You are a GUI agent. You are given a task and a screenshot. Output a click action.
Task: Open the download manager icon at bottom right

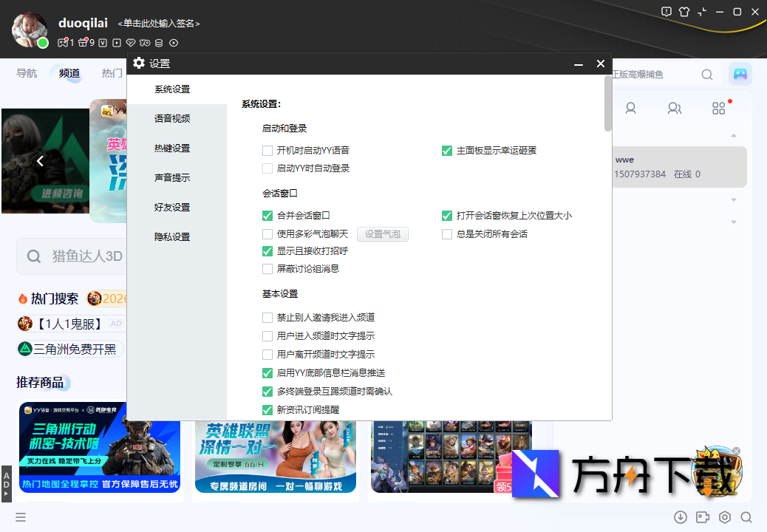(681, 517)
